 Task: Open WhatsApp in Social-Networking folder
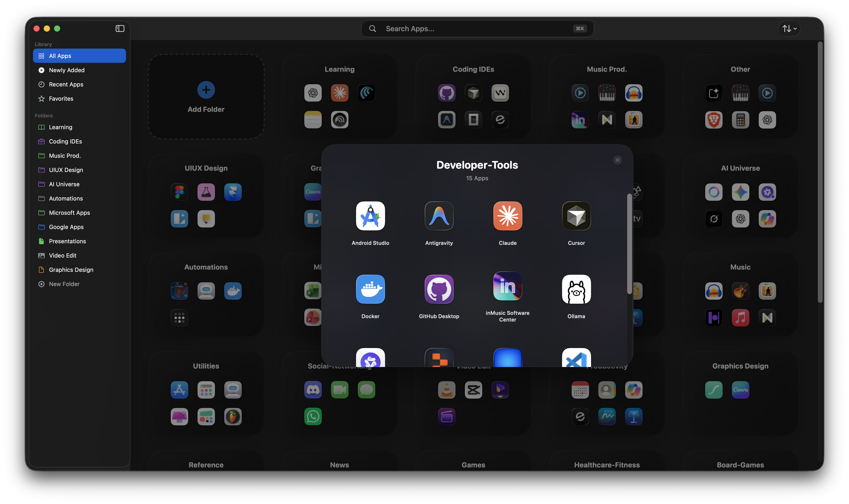click(x=313, y=416)
